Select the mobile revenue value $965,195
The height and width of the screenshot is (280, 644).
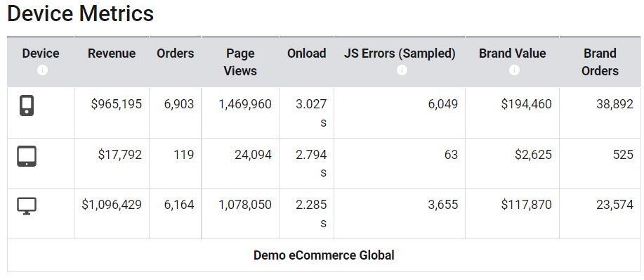117,104
